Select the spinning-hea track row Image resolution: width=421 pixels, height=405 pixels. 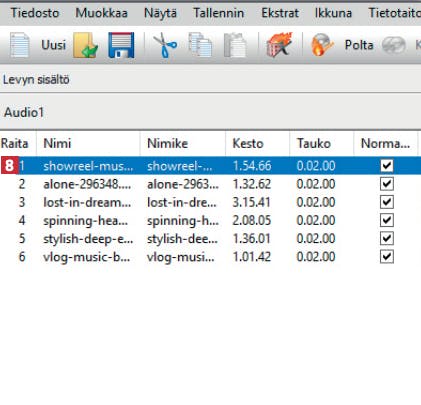[210, 220]
